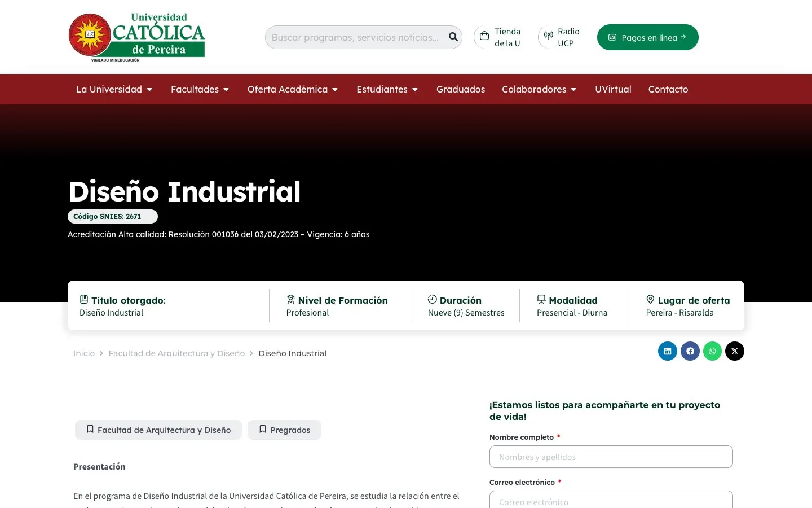Image resolution: width=812 pixels, height=508 pixels.
Task: Click the Nombre completo input field
Action: [x=611, y=457]
